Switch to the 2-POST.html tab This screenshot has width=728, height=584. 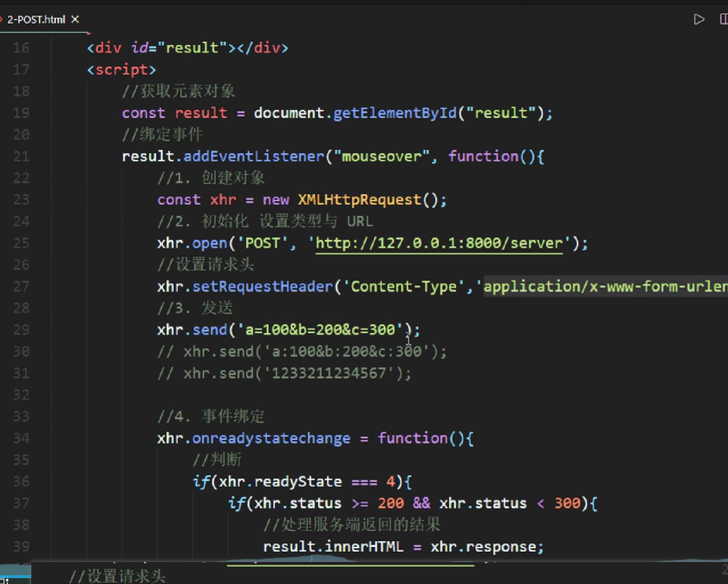click(x=36, y=20)
